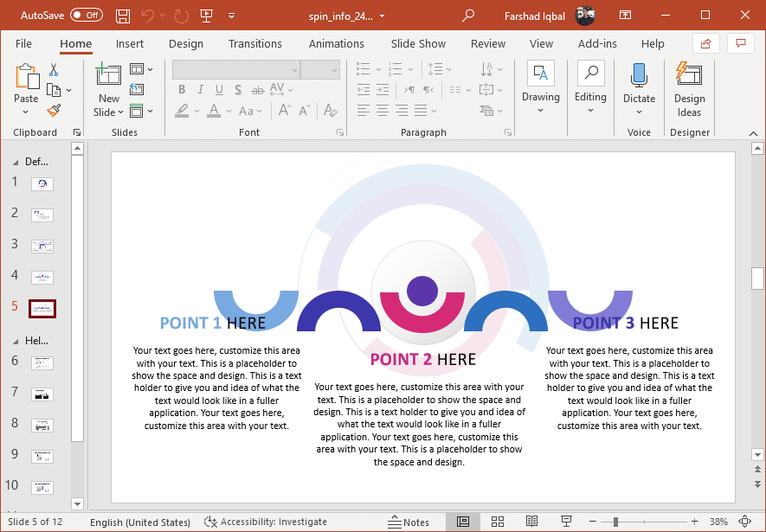This screenshot has height=532, width=766.
Task: Click Accessibility: Investigate in status bar
Action: 266,522
